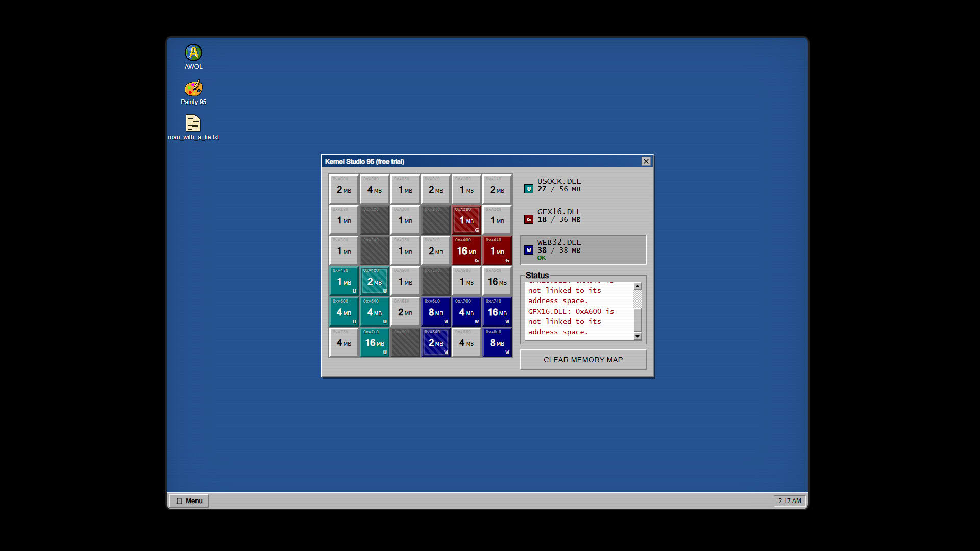Select the red G icon for GFX16.DLL
This screenshot has width=980, height=551.
[x=529, y=219]
